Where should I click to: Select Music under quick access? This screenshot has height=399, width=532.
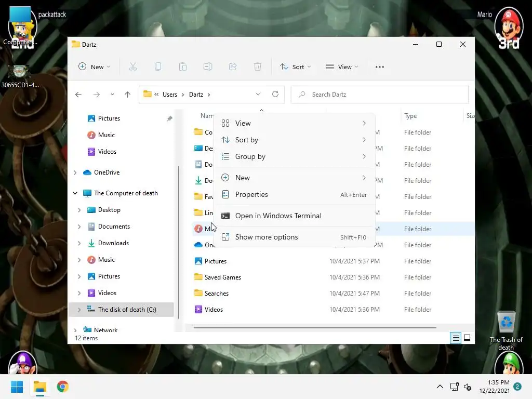[x=106, y=135]
